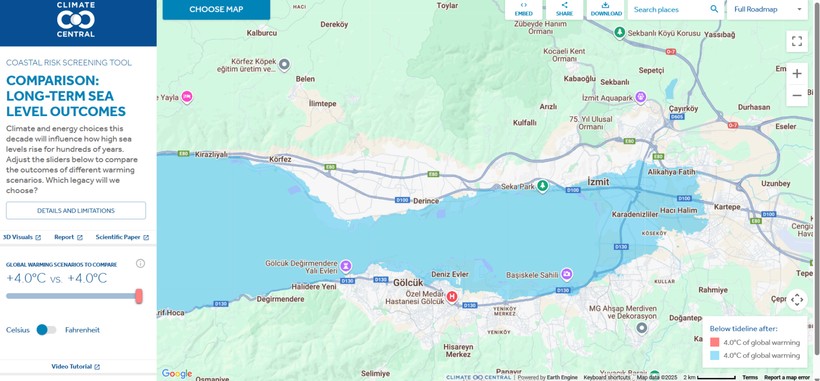Click the red legend color swatch
820x381 pixels.
(x=714, y=343)
